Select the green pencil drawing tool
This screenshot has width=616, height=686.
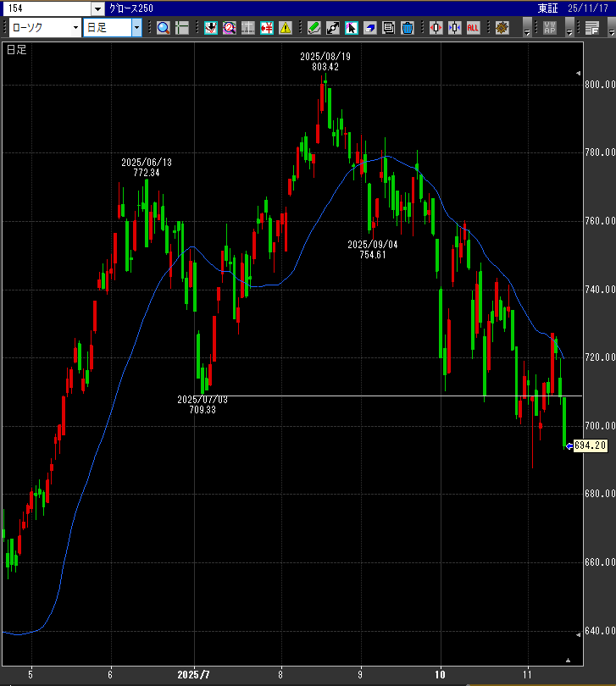[x=314, y=28]
